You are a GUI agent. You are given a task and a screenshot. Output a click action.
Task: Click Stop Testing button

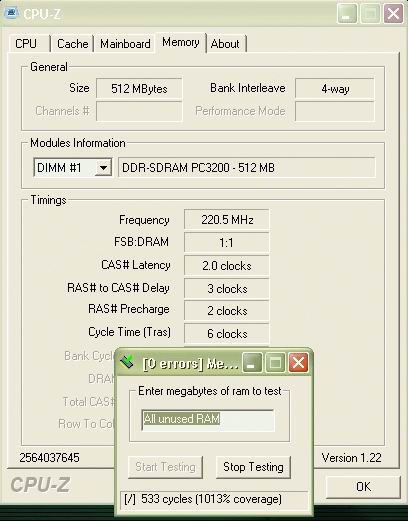(253, 467)
